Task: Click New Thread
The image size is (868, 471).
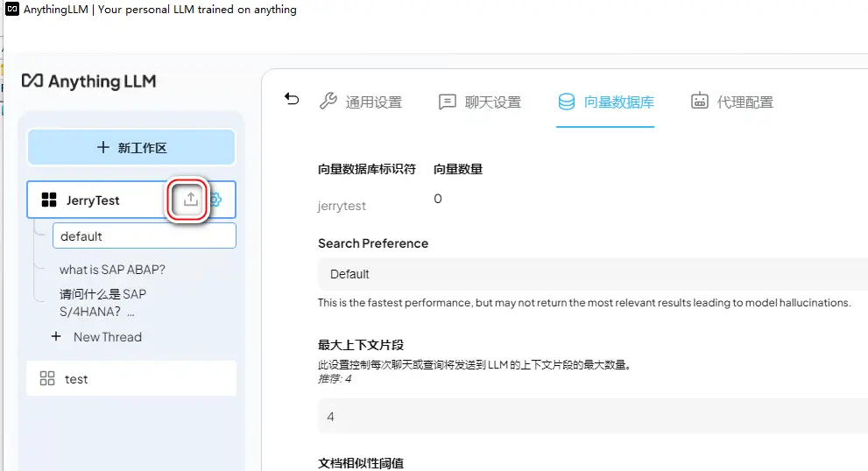Action: pos(97,337)
